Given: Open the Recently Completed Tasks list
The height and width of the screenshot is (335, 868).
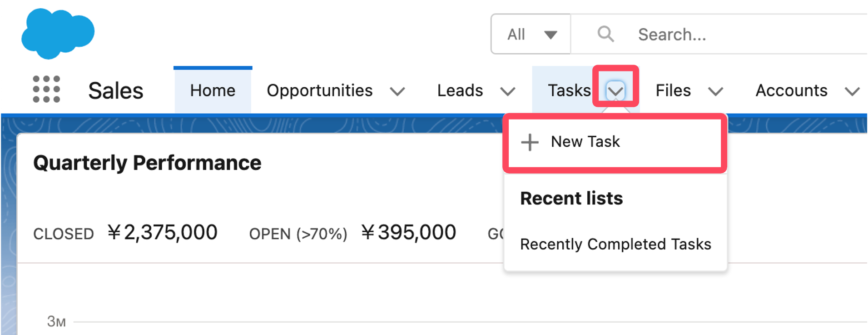Looking at the screenshot, I should click(615, 244).
